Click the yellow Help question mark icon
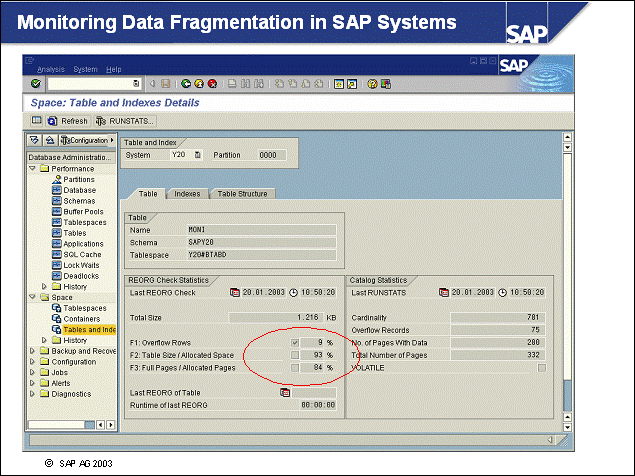 371,84
